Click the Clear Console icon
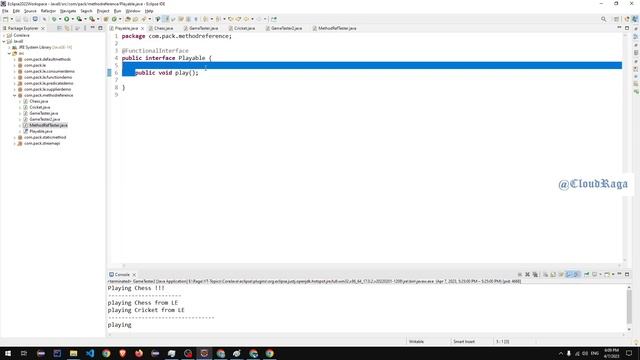 coord(545,274)
